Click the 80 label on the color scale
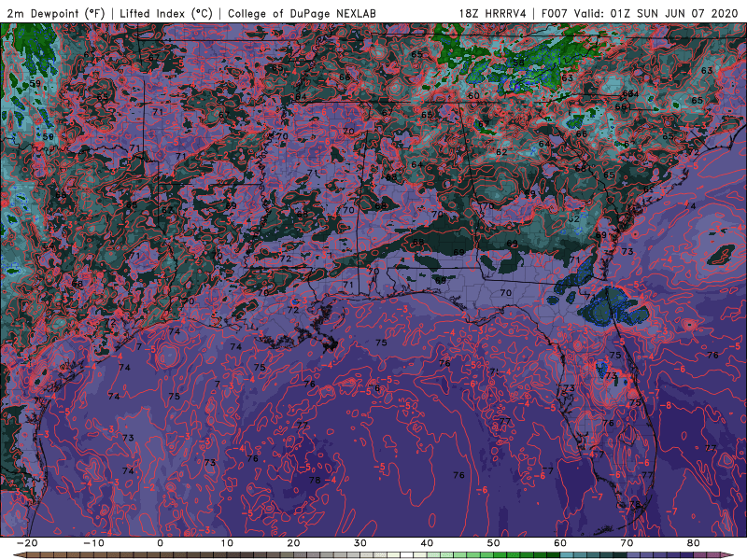Screen dimensions: 747x560 [694, 543]
